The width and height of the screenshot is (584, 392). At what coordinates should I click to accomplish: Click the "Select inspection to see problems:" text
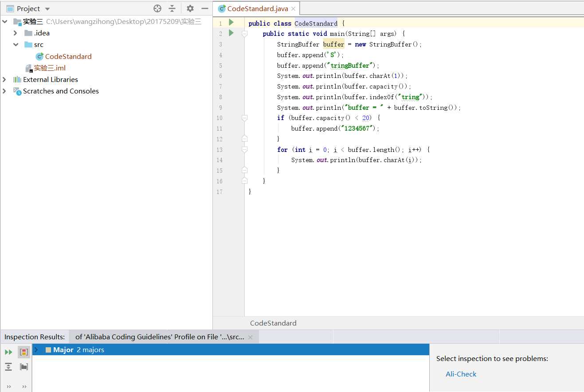tap(492, 359)
